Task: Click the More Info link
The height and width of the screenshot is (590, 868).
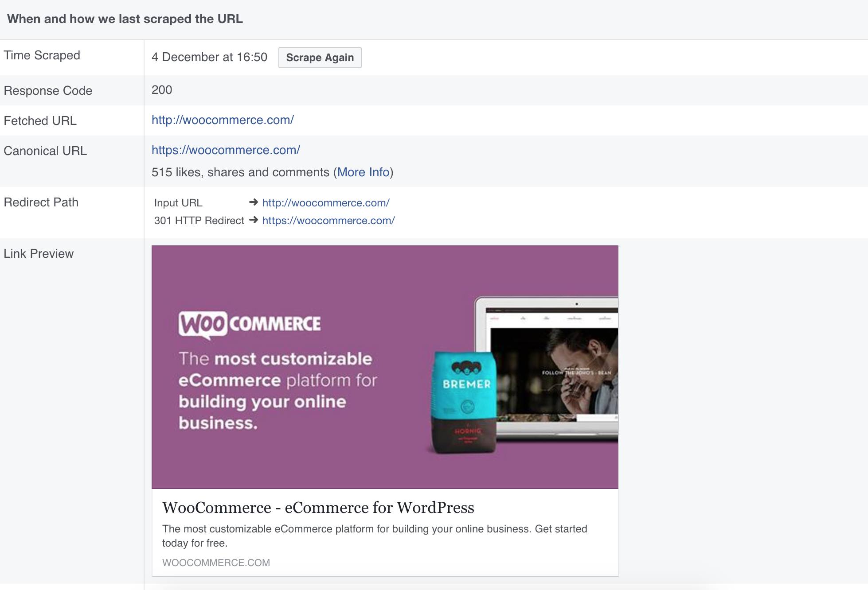Action: (363, 172)
